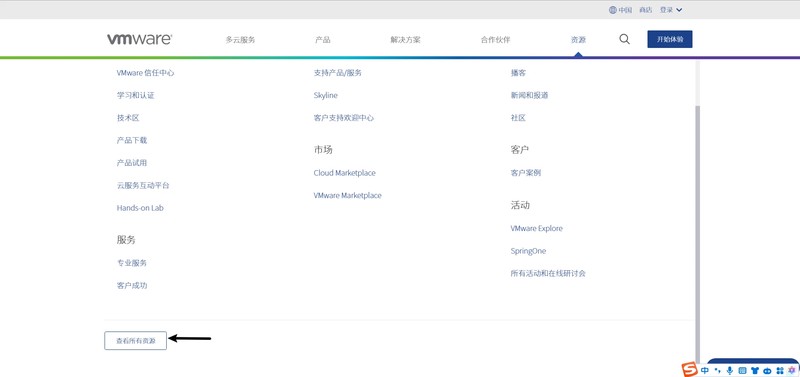The image size is (800, 377).
Task: Click the 服务 section heading
Action: click(126, 240)
